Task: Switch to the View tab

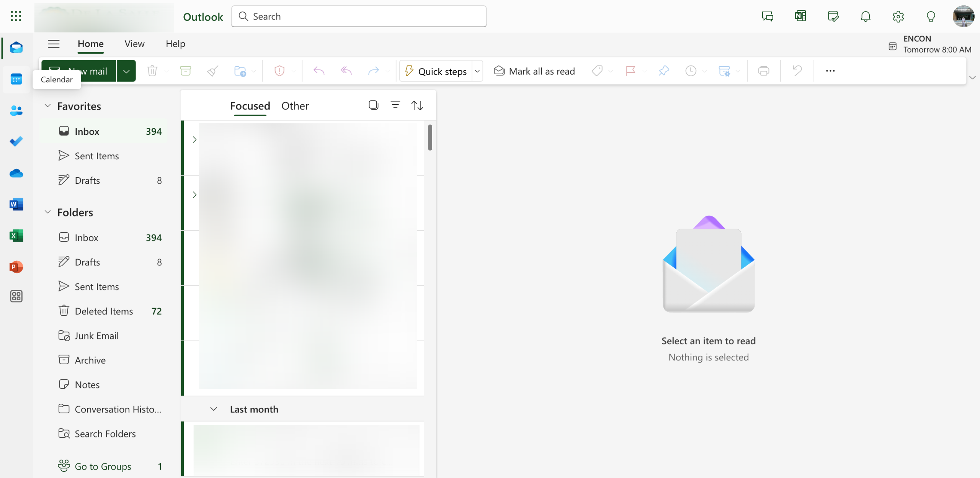Action: click(x=134, y=44)
